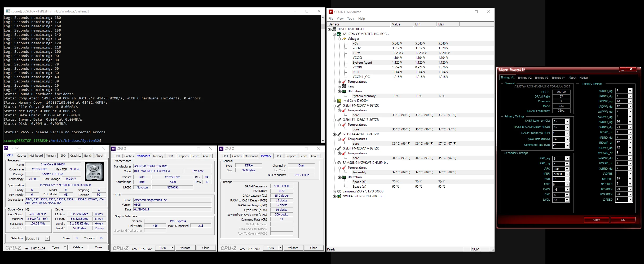
Task: Click the motherboard Temperatures thermometer icon
Action: pos(344,82)
